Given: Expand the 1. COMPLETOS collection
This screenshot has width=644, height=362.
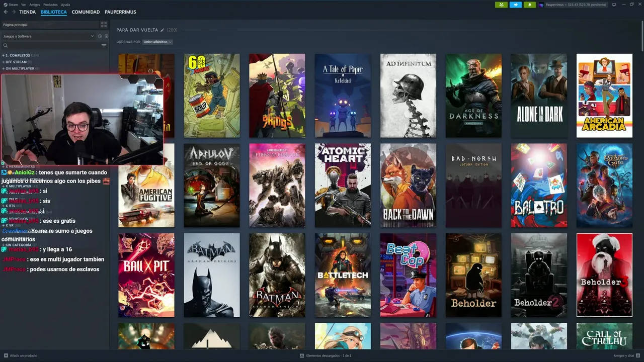Looking at the screenshot, I should [x=20, y=55].
